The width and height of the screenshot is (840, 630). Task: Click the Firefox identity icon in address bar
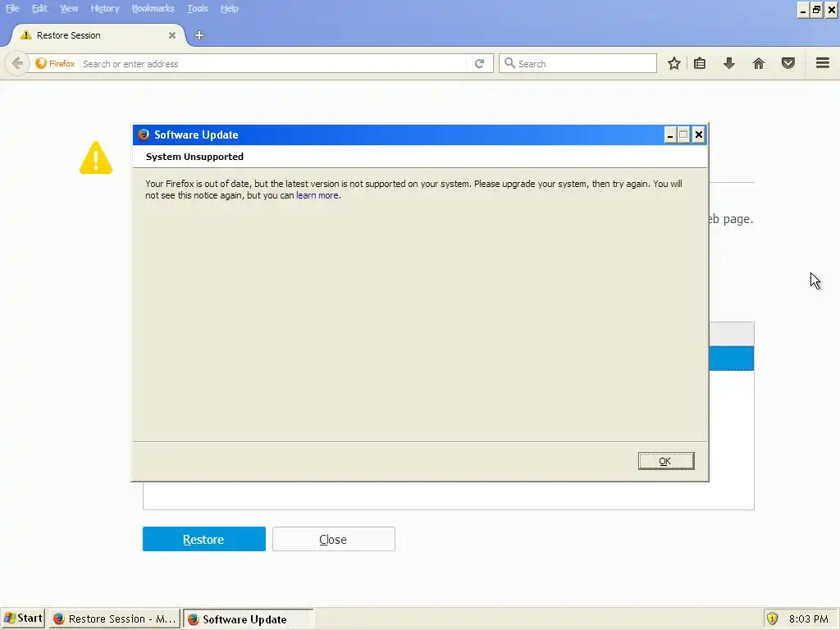click(x=41, y=63)
